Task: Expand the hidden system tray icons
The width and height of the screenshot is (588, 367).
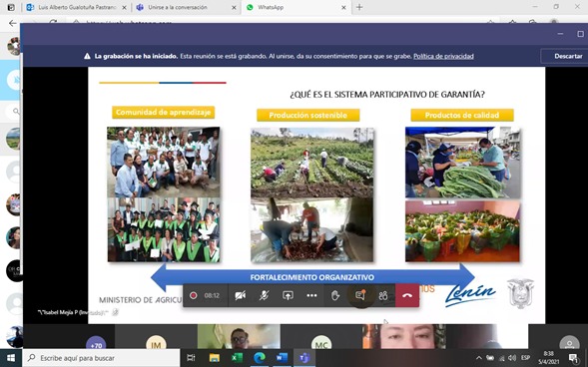Action: 479,358
